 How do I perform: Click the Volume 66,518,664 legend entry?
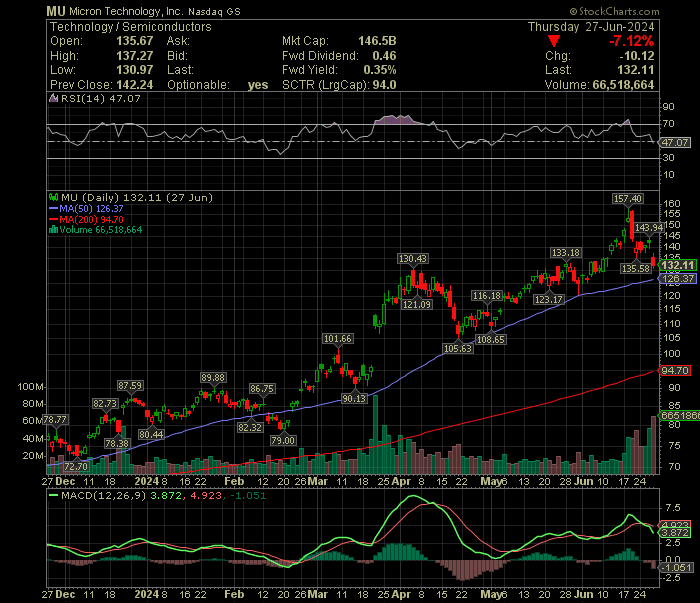[x=100, y=230]
